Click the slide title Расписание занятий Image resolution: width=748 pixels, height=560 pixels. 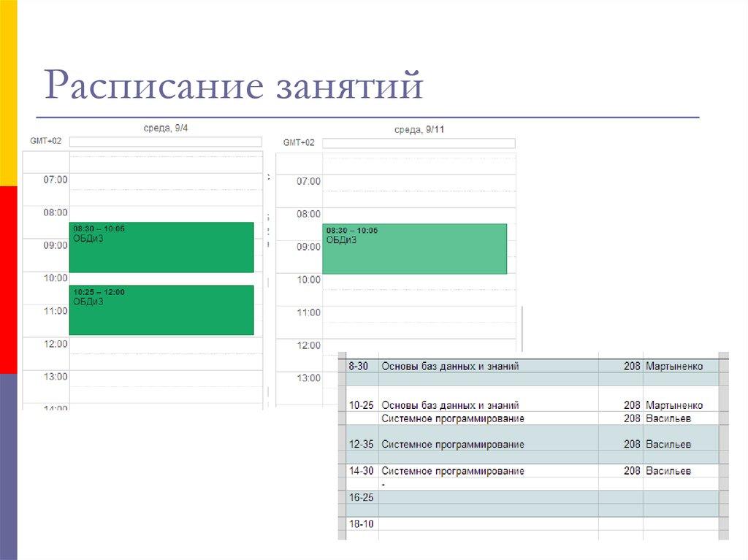coord(234,87)
